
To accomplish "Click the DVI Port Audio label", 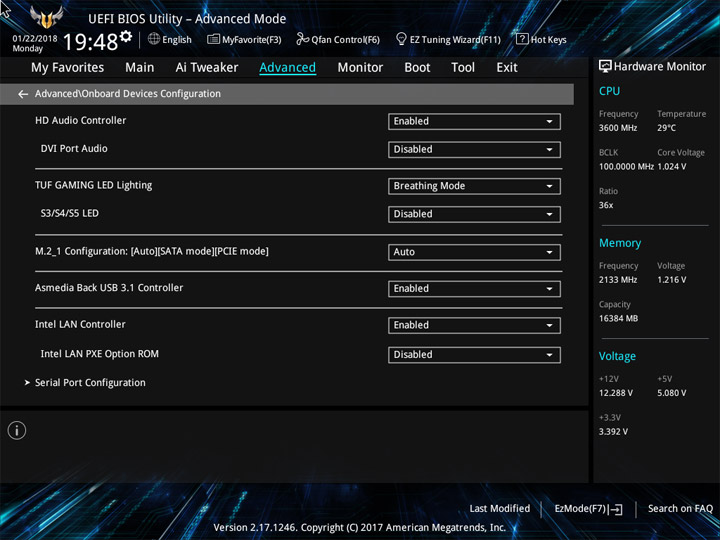I will click(74, 148).
